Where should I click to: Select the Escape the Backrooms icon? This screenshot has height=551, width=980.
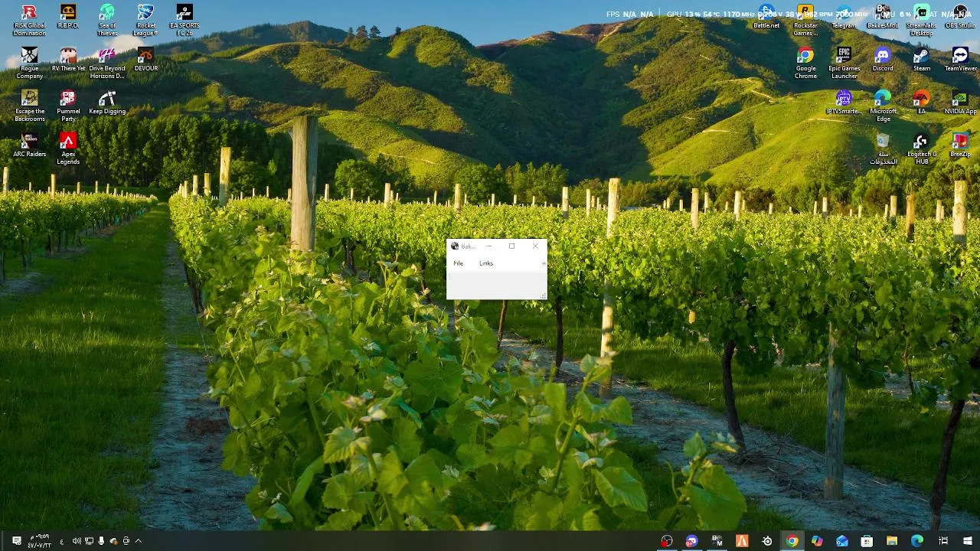tap(29, 106)
